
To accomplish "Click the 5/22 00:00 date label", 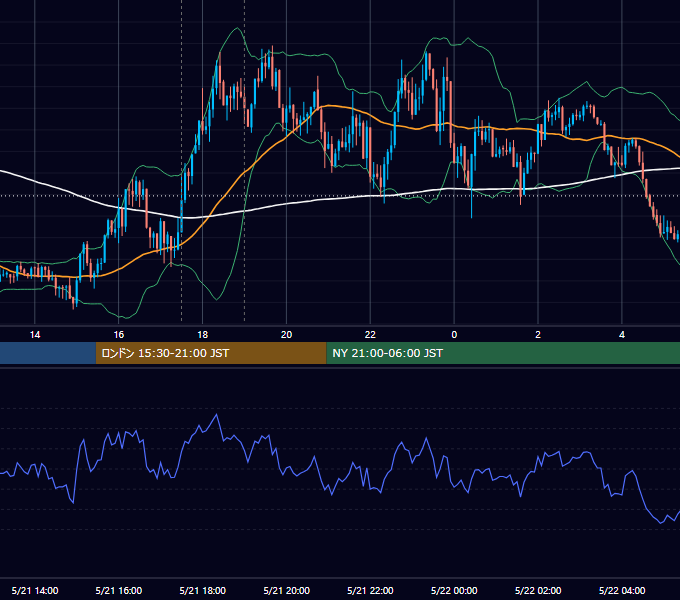I will tap(454, 590).
